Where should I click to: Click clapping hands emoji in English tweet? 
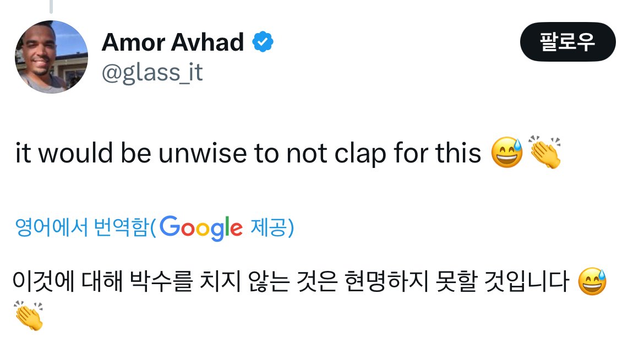click(x=544, y=153)
